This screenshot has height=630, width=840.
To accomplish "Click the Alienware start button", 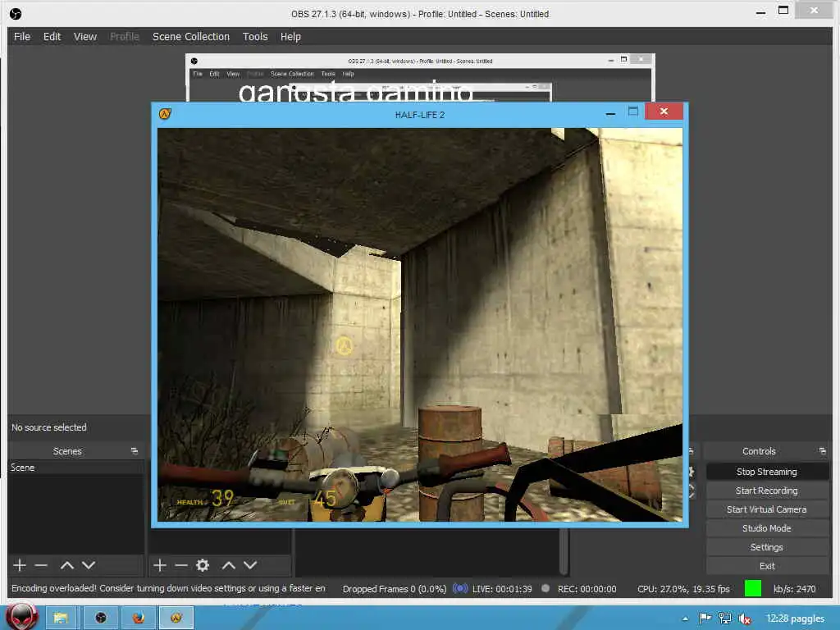I will 22,616.
